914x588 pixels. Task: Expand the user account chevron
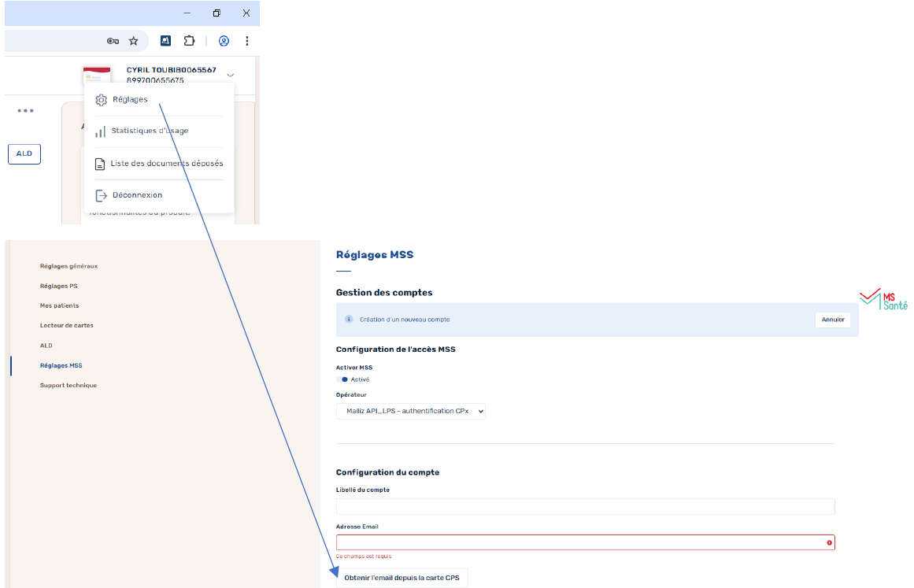230,76
